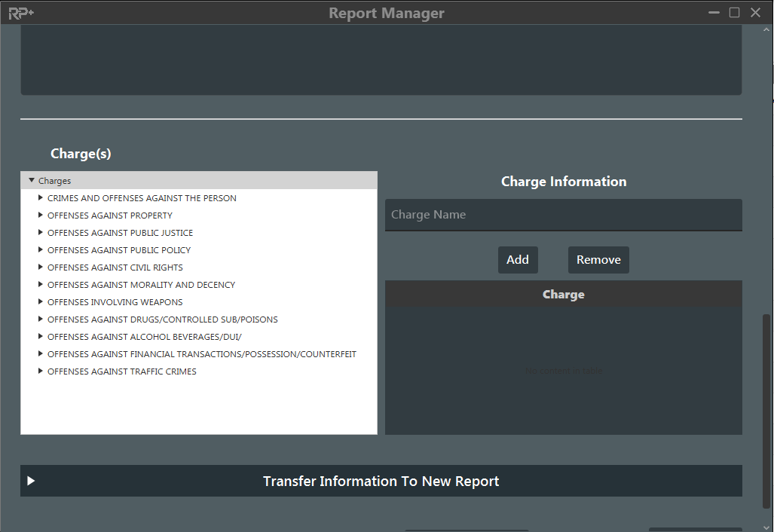Select Offenses Against Morality and Decency
This screenshot has height=532, width=774.
point(141,285)
